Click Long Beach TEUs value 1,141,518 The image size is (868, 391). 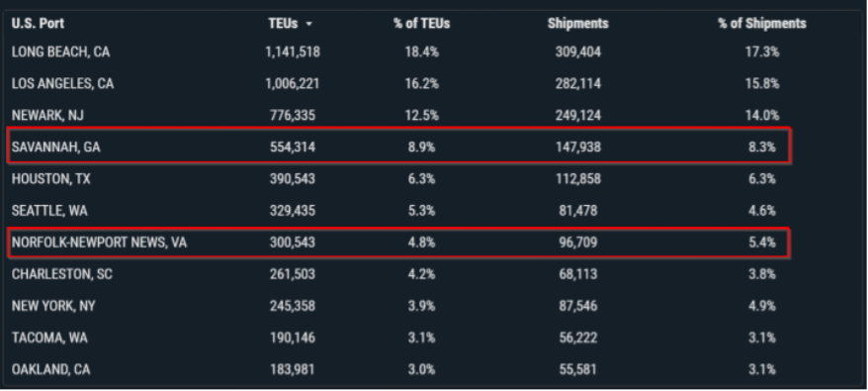293,52
